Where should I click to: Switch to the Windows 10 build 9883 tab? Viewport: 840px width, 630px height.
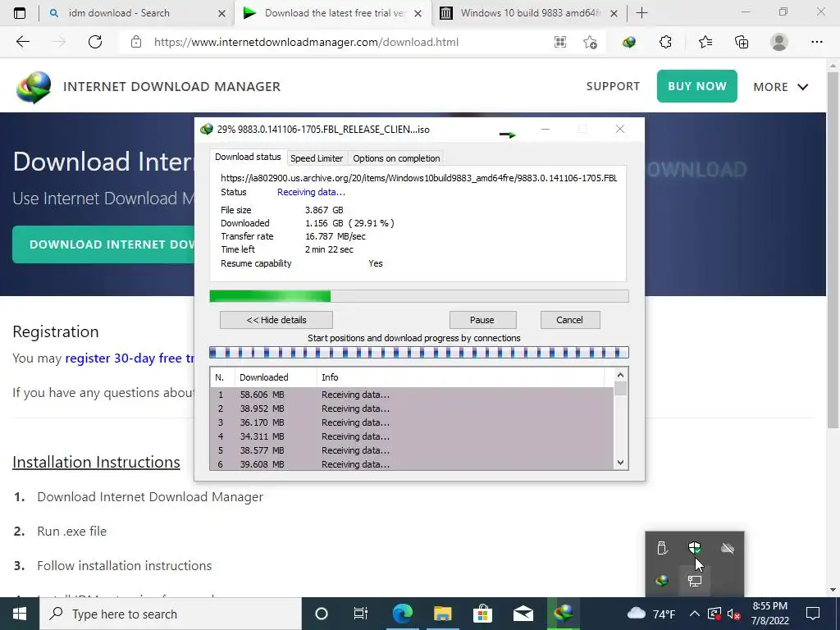point(530,13)
